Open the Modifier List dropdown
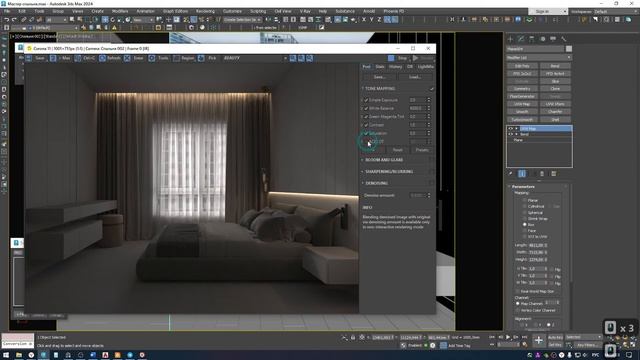 tap(539, 58)
